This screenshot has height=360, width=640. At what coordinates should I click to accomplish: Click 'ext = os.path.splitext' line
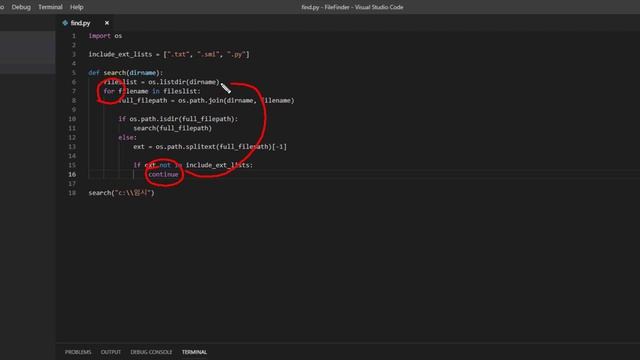(x=210, y=147)
